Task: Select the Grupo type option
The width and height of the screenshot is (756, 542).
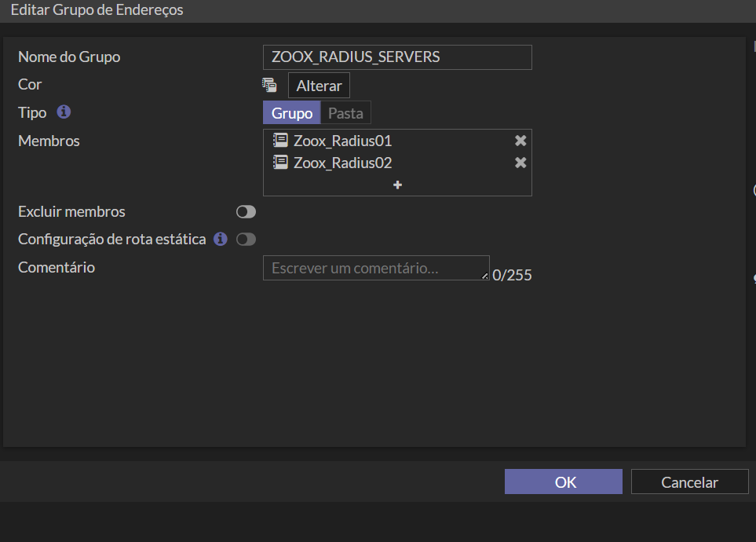Action: [292, 113]
